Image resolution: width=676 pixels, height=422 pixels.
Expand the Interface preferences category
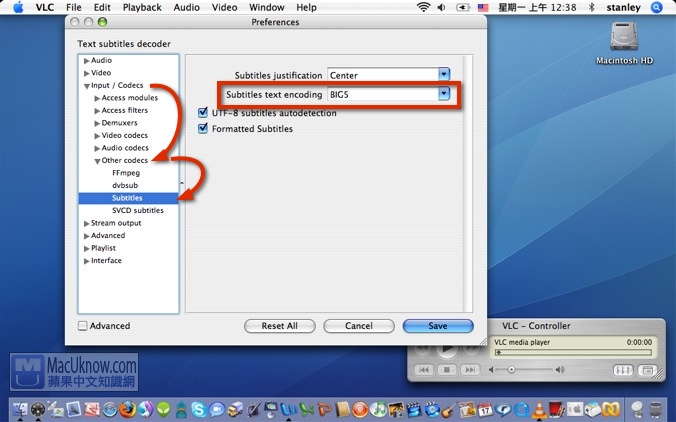click(86, 261)
